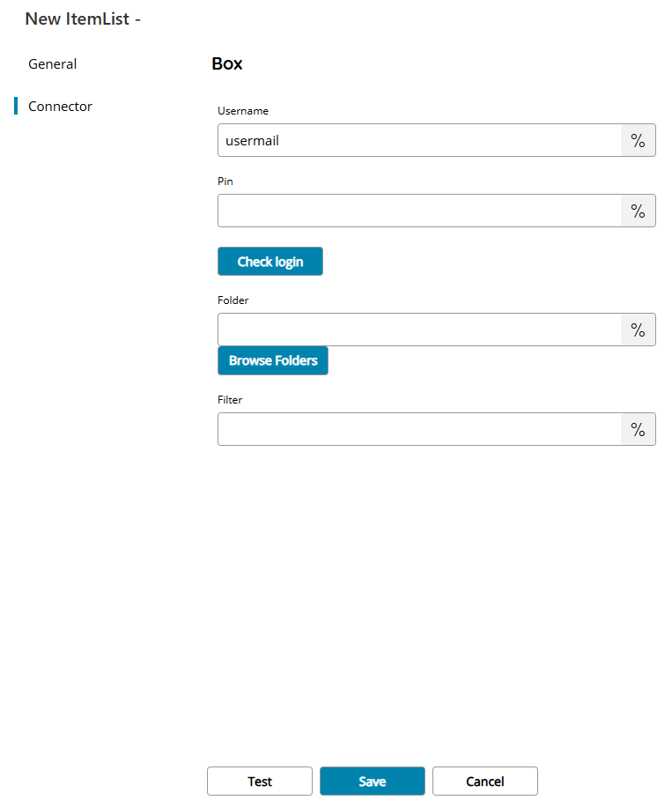Click the percent icon beside Filter field
The height and width of the screenshot is (800, 672).
point(638,429)
